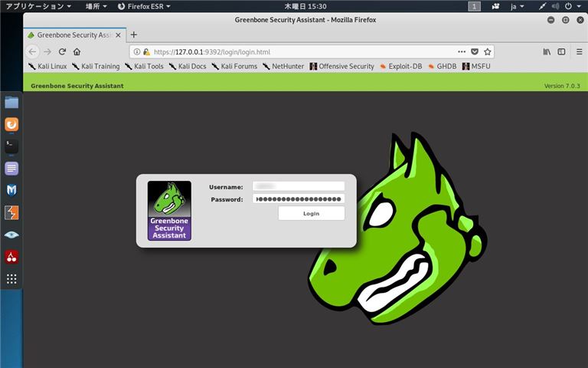Open the Firefox ESR app menu
Screen dimensions: 588x368
pos(144,6)
